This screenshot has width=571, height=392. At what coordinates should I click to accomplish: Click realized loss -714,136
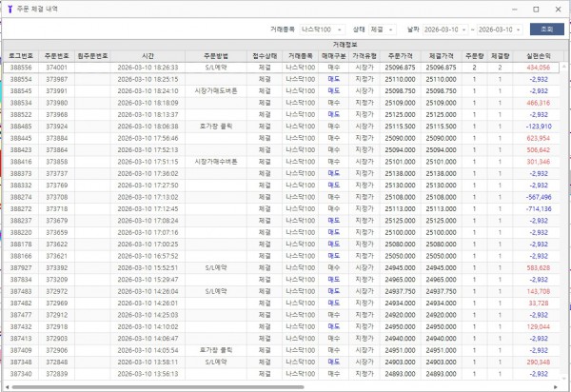[539, 209]
